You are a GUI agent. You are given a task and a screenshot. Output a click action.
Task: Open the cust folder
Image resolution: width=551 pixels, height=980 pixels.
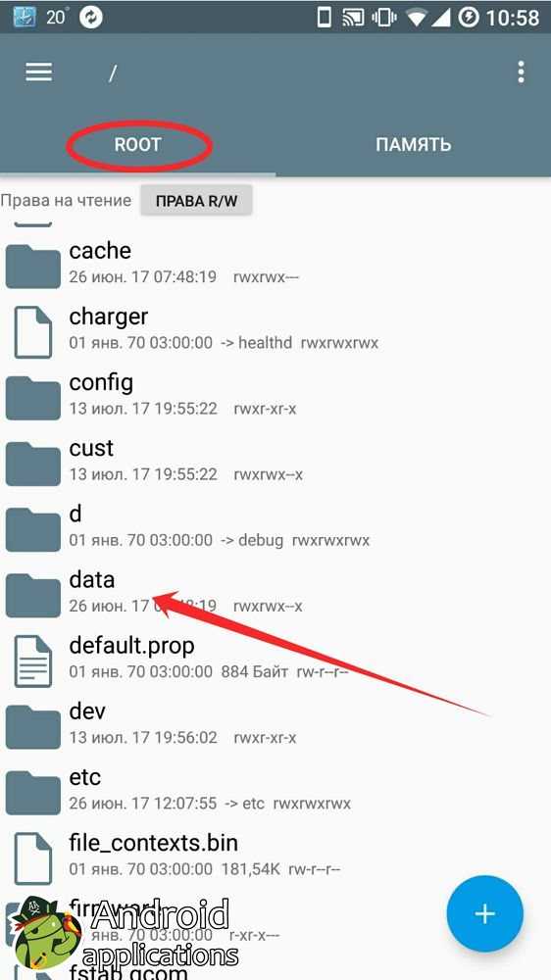click(275, 460)
